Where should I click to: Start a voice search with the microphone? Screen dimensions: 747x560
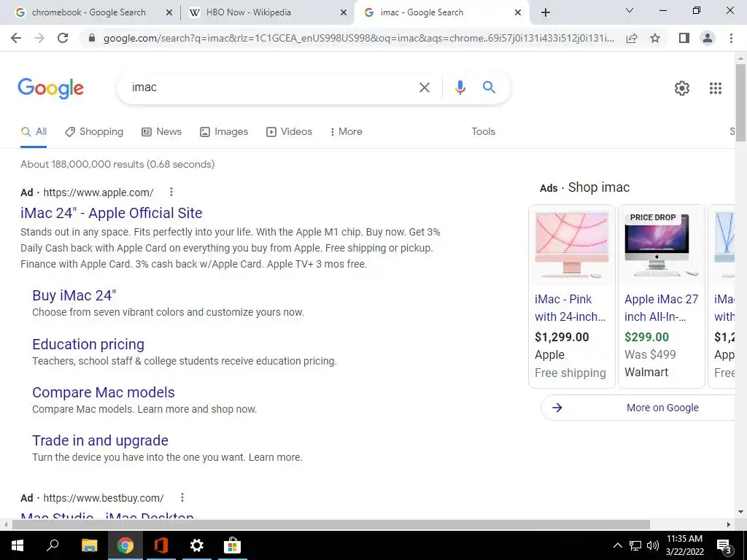[x=460, y=87]
